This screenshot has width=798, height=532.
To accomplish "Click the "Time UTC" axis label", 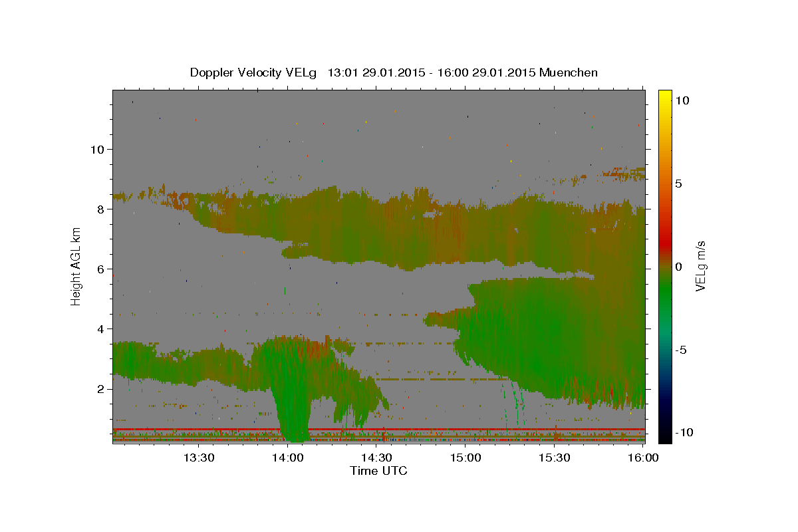I will (x=378, y=471).
